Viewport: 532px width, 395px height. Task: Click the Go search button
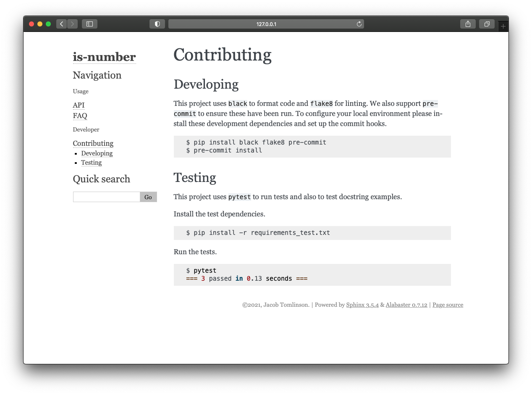point(148,197)
